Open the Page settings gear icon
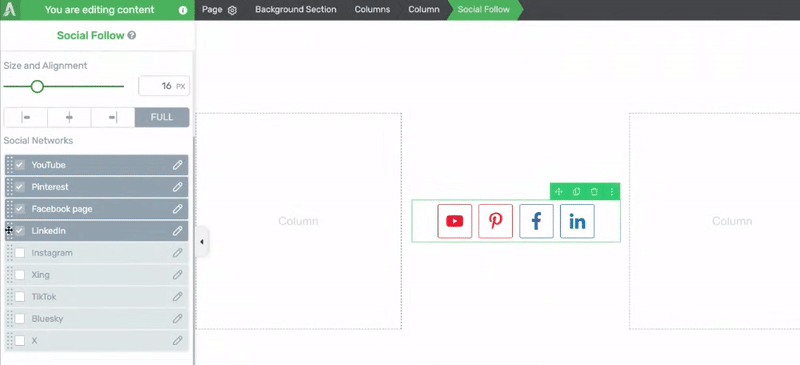The image size is (800, 365). (232, 10)
